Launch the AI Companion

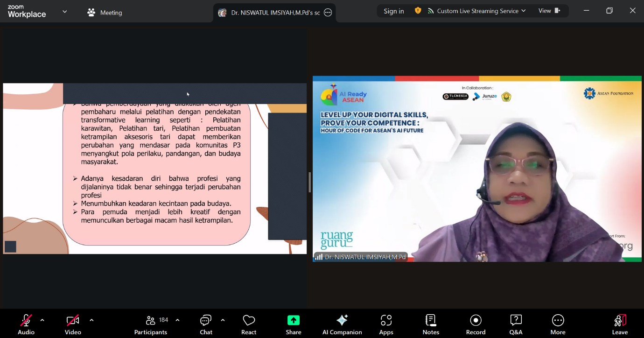[x=342, y=324]
